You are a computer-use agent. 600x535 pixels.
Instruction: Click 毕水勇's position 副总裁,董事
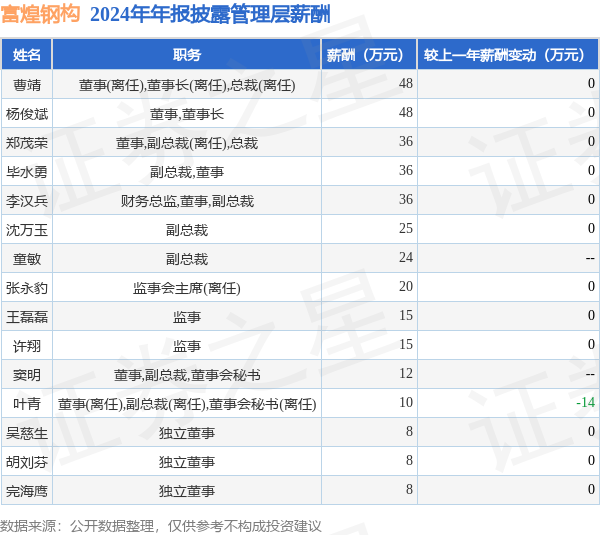point(187,172)
